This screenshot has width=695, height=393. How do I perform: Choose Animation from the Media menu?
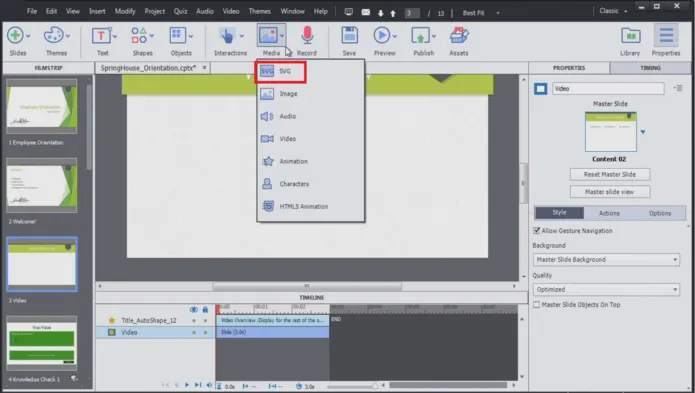click(x=310, y=162)
